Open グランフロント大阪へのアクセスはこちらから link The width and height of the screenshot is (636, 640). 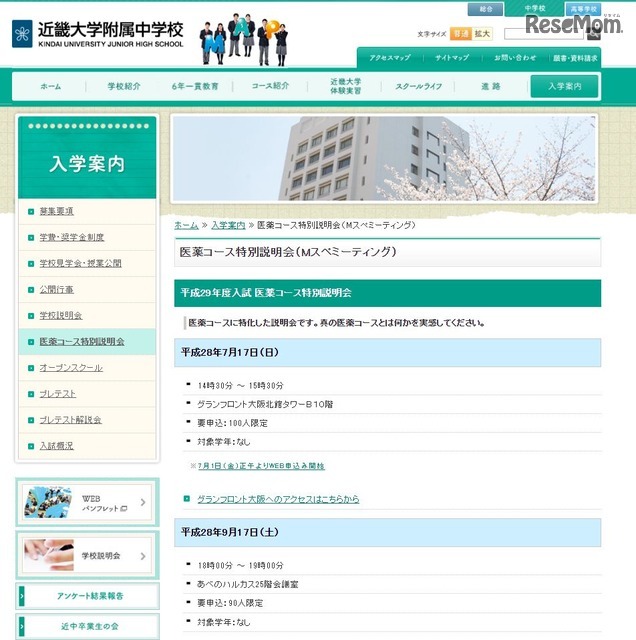tap(278, 499)
